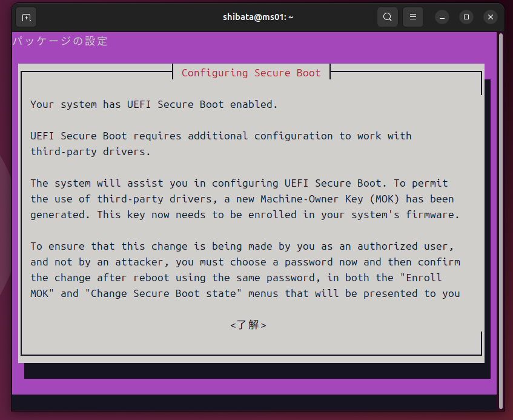Select the <了解> confirmation button
This screenshot has width=513, height=420.
click(x=248, y=325)
